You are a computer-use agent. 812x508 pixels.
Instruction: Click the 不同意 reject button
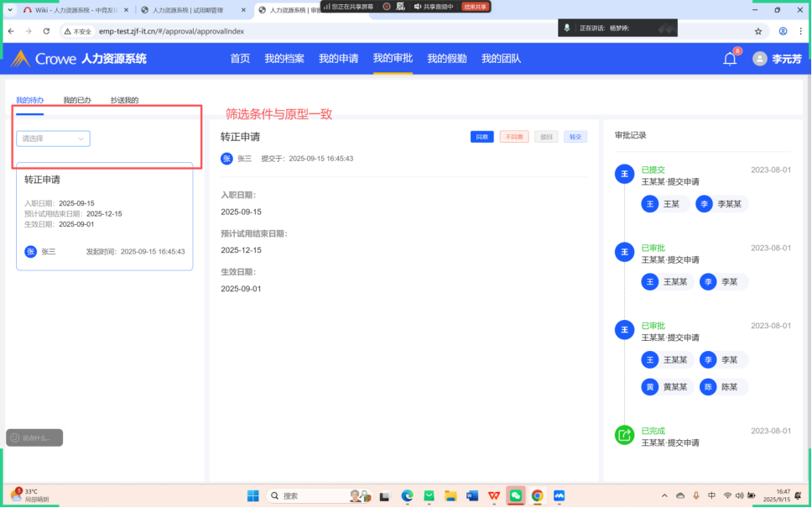point(513,137)
